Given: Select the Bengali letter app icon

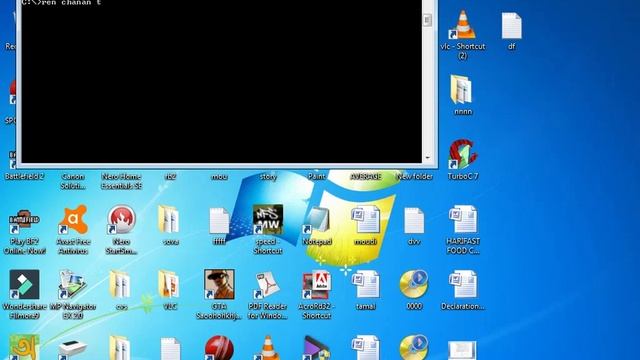Looking at the screenshot, I should tap(24, 348).
